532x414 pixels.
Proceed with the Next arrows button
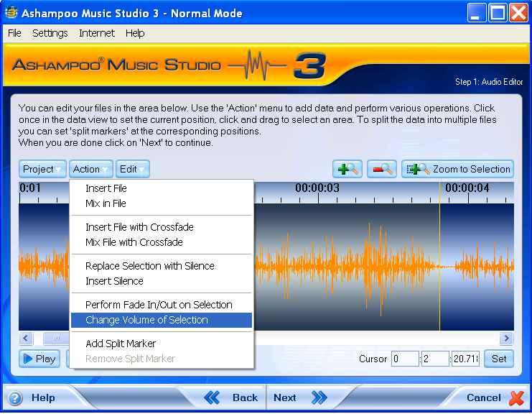(299, 397)
